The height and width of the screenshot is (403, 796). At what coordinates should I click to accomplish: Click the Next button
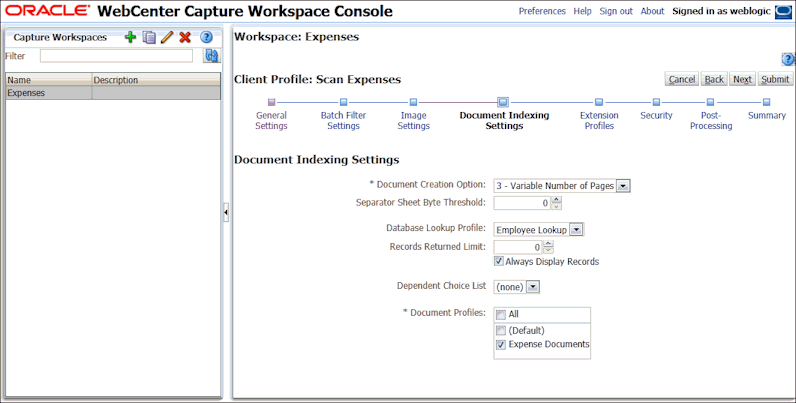742,79
